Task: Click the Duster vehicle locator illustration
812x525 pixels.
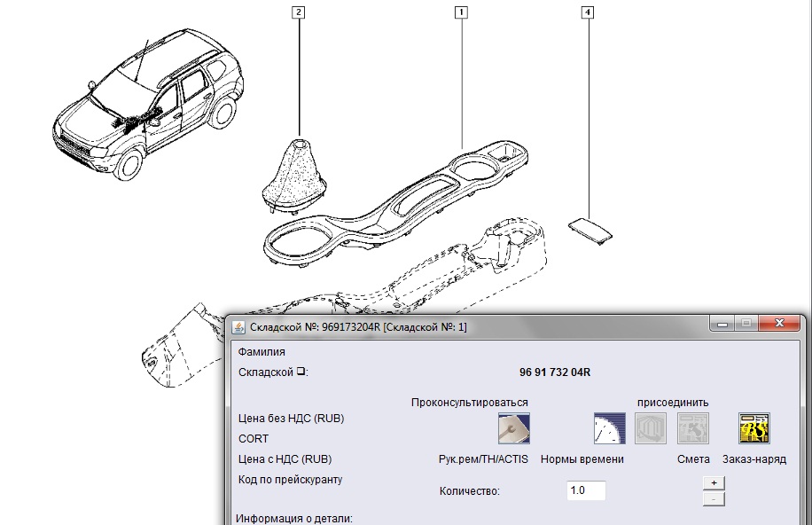Action: point(148,104)
